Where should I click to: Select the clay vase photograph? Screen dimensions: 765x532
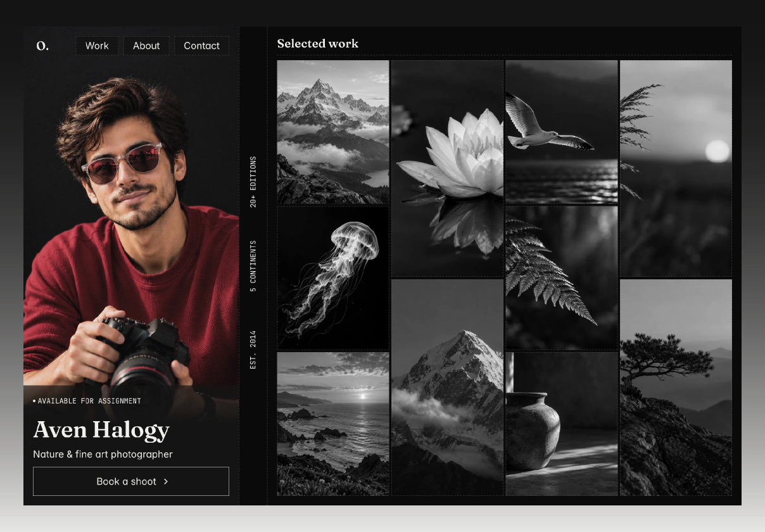pyautogui.click(x=562, y=424)
